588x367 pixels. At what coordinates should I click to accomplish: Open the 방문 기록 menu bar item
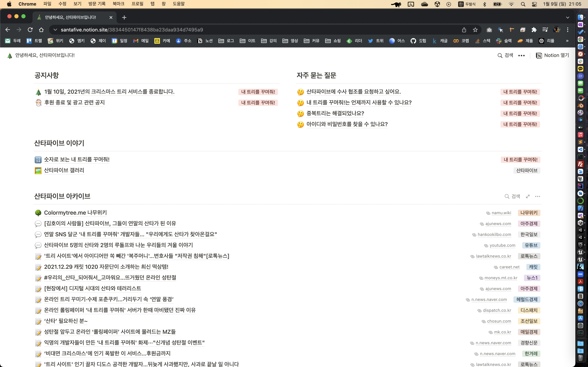97,4
